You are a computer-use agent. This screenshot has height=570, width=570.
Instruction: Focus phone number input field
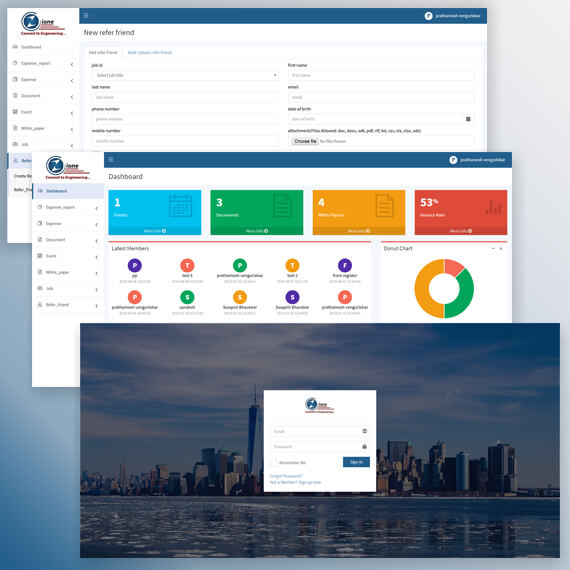click(185, 119)
